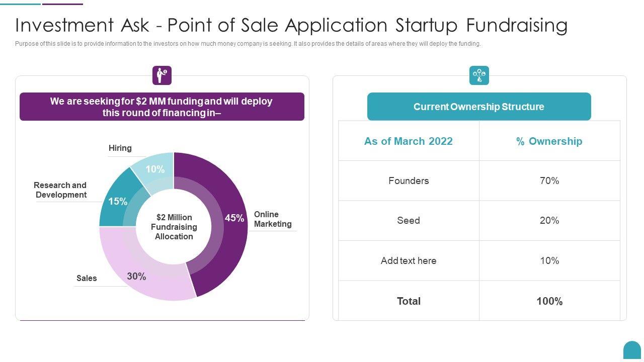Click the Seed row label
Screen dimensions: 644x362
pyautogui.click(x=408, y=220)
